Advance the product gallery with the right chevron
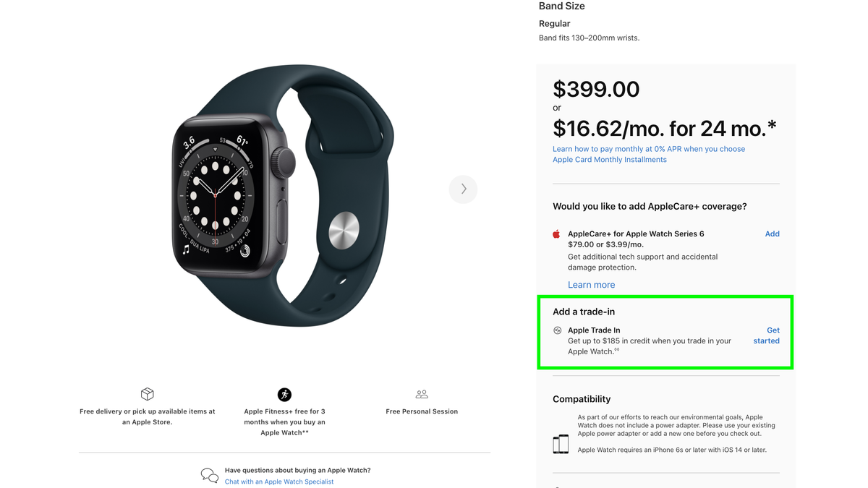The width and height of the screenshot is (868, 488). (463, 189)
